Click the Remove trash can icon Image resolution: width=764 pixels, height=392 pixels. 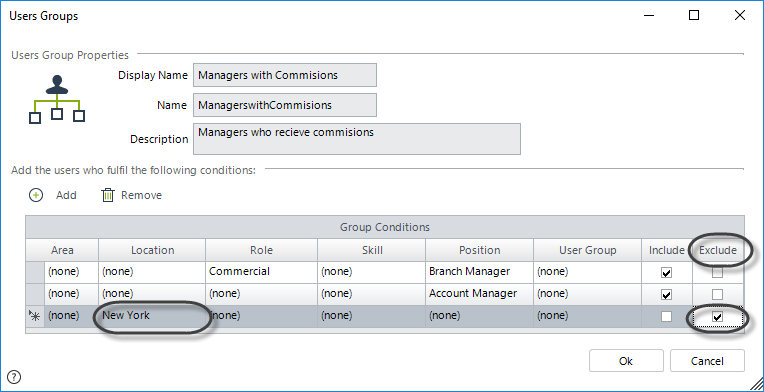tap(107, 195)
